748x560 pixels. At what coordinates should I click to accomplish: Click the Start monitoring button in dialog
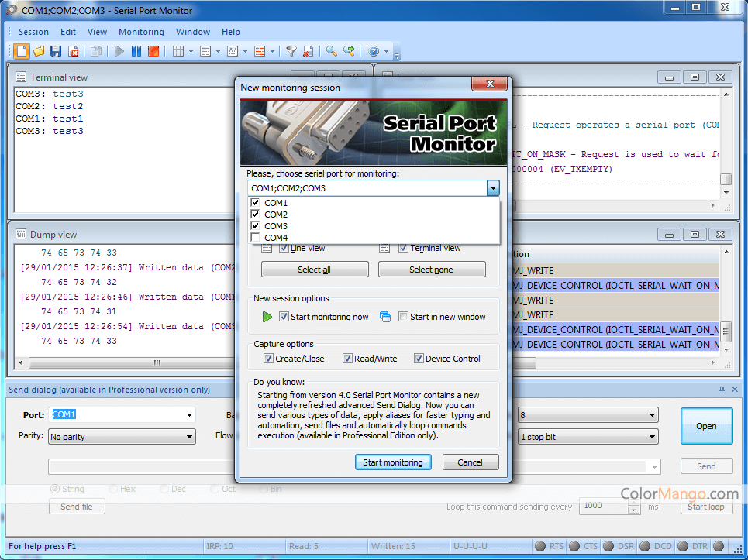(x=393, y=462)
